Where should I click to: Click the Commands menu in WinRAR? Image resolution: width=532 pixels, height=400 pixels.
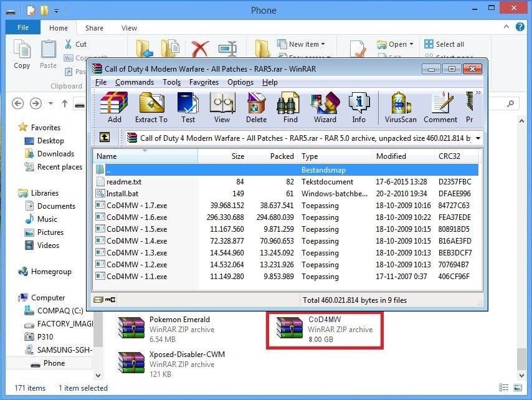[135, 82]
